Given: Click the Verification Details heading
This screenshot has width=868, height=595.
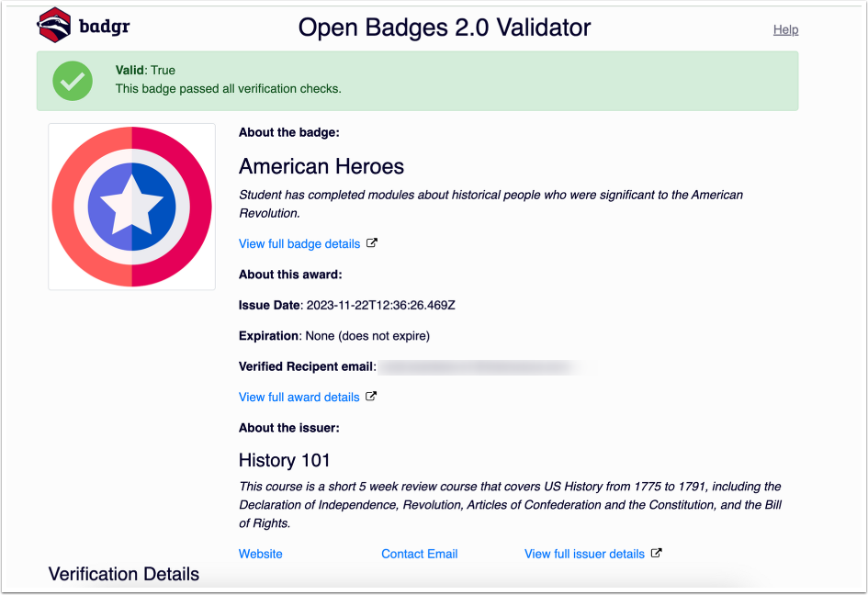Looking at the screenshot, I should click(123, 574).
